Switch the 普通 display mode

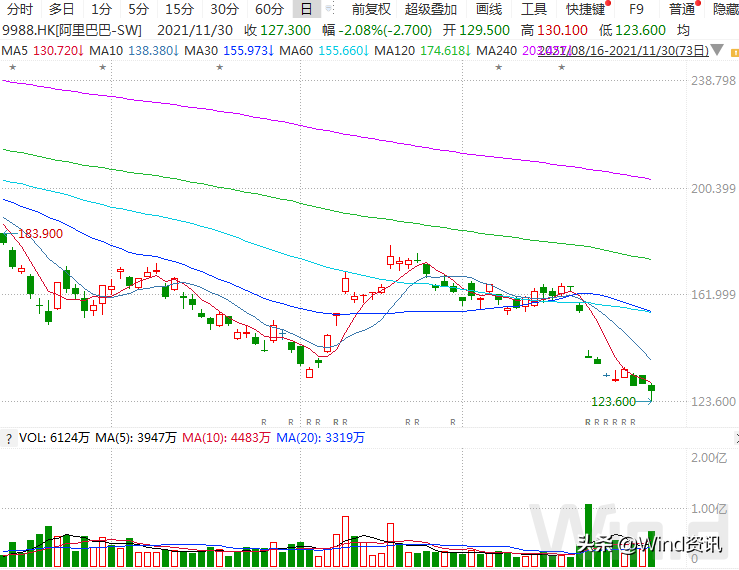pyautogui.click(x=682, y=9)
